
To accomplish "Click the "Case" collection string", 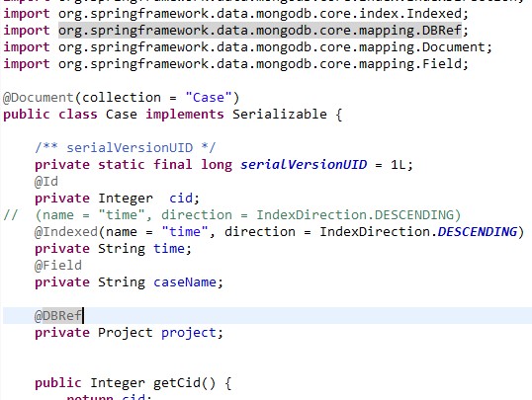I will click(209, 98).
